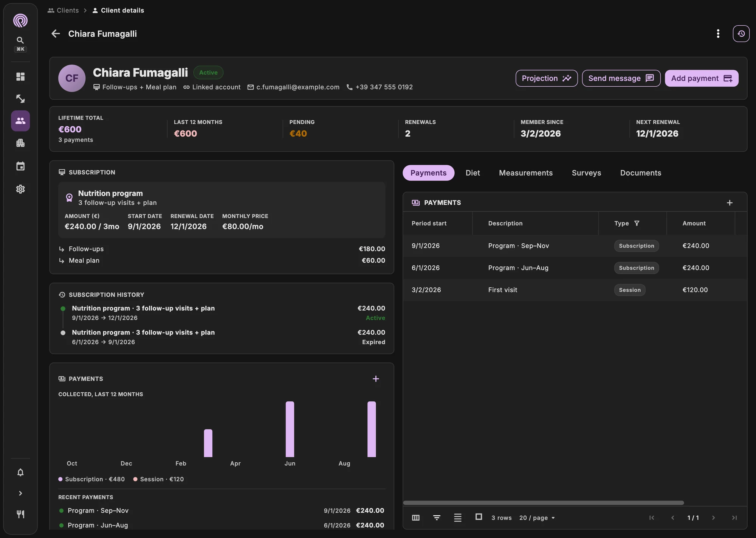
Task: Open the dashboard icon in sidebar
Action: pyautogui.click(x=20, y=77)
